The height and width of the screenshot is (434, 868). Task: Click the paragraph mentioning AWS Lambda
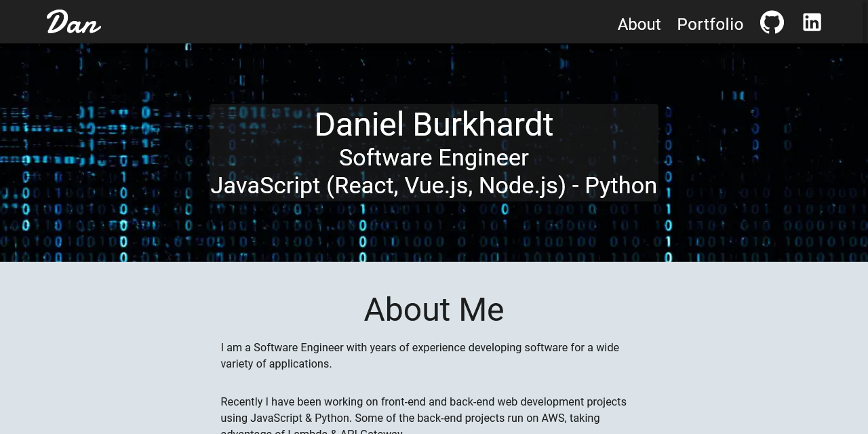tap(424, 414)
